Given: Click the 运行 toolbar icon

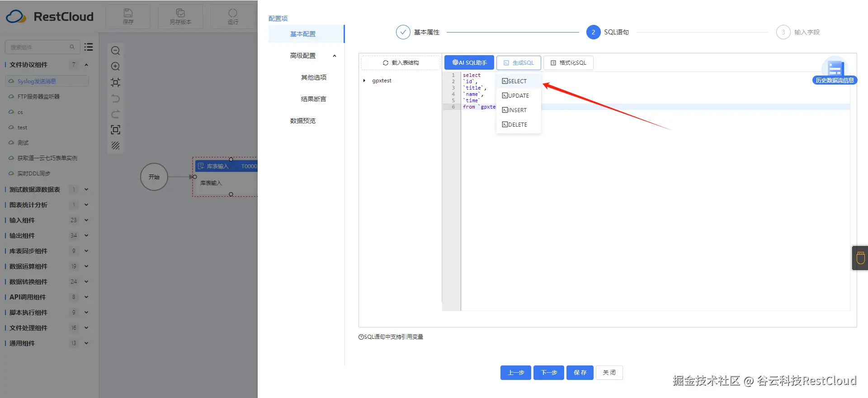Looking at the screenshot, I should point(233,13).
